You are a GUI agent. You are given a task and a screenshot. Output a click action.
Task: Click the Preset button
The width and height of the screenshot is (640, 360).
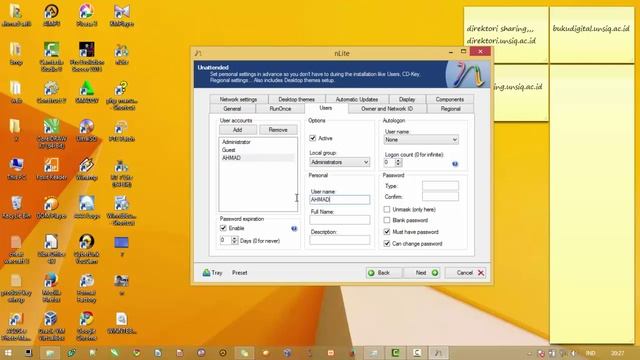point(240,273)
